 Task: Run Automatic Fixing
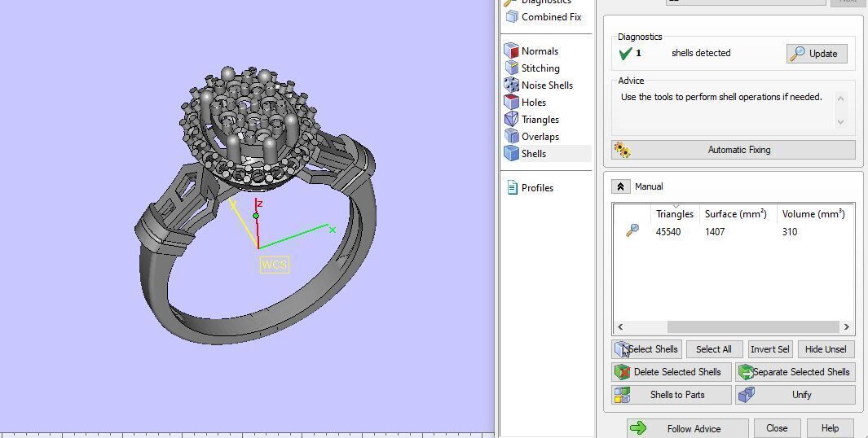click(734, 150)
